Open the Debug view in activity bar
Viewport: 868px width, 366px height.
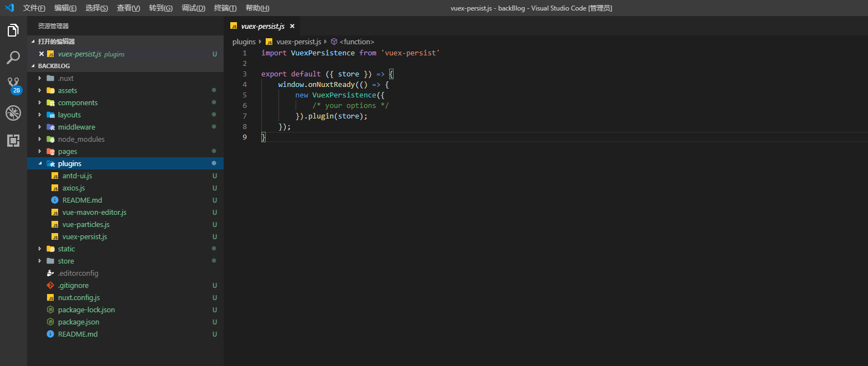point(13,113)
